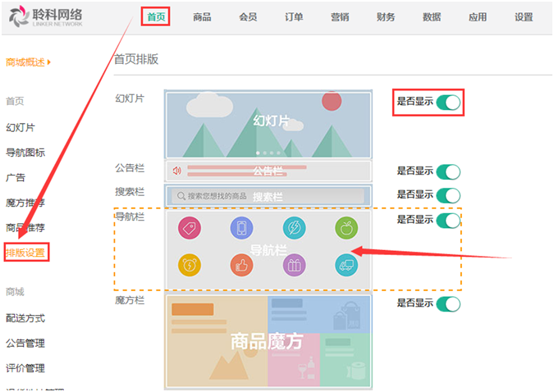Click the blue mobile phone navigation icon
The image size is (554, 392).
[241, 228]
